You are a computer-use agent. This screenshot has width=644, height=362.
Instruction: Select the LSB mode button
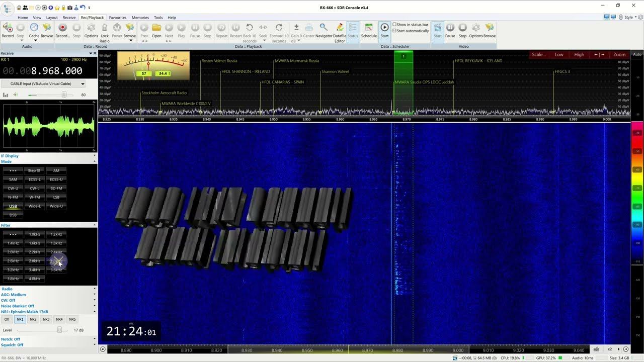(56, 197)
